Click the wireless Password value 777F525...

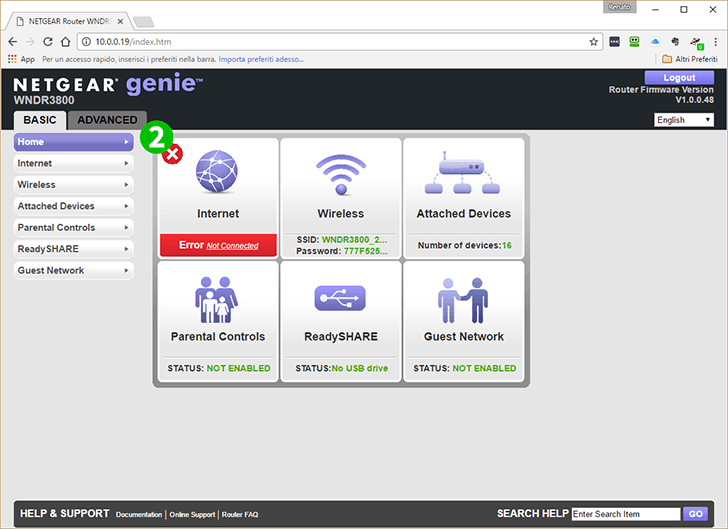click(x=365, y=251)
